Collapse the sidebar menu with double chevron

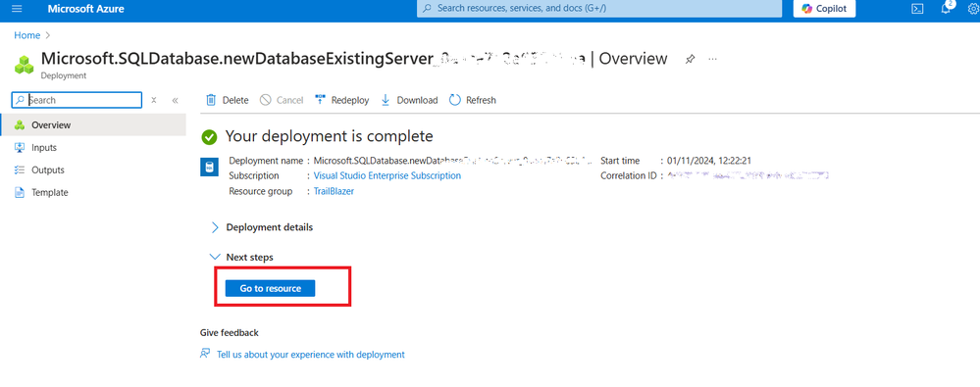tap(175, 100)
